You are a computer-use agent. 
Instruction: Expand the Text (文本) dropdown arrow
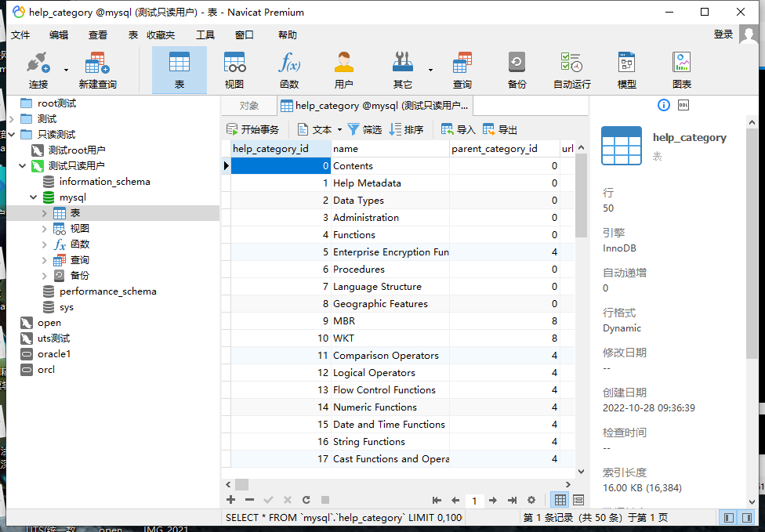pyautogui.click(x=339, y=130)
